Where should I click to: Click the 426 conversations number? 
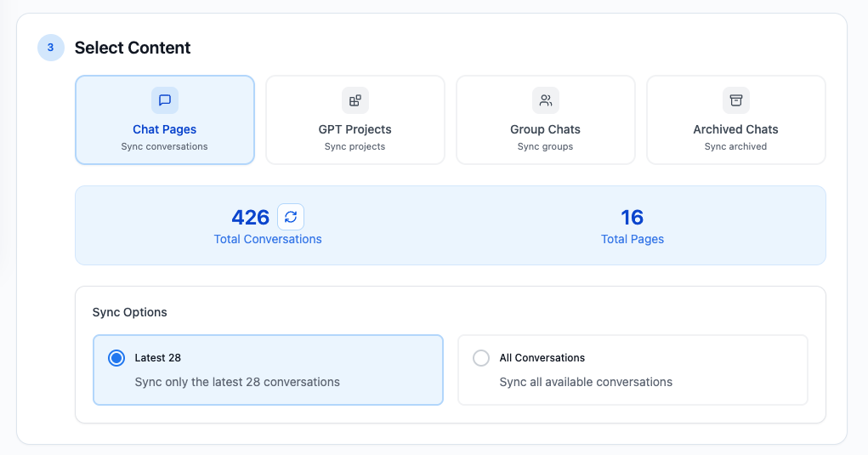pos(250,218)
